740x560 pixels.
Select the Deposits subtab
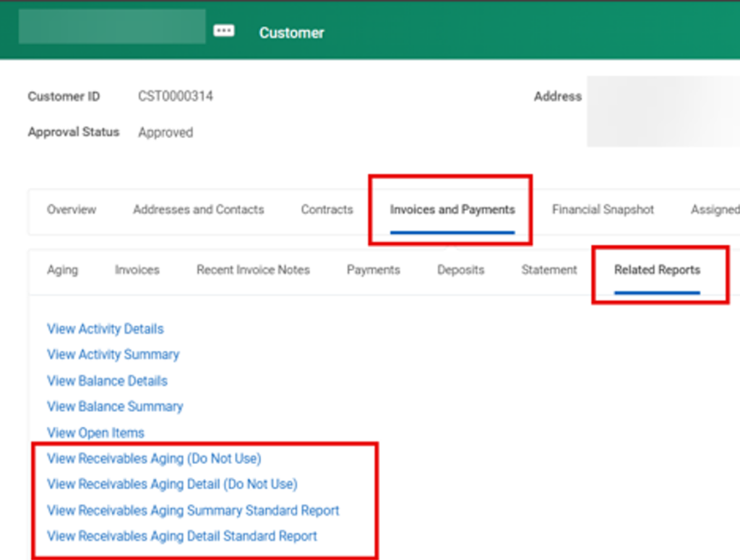tap(460, 270)
